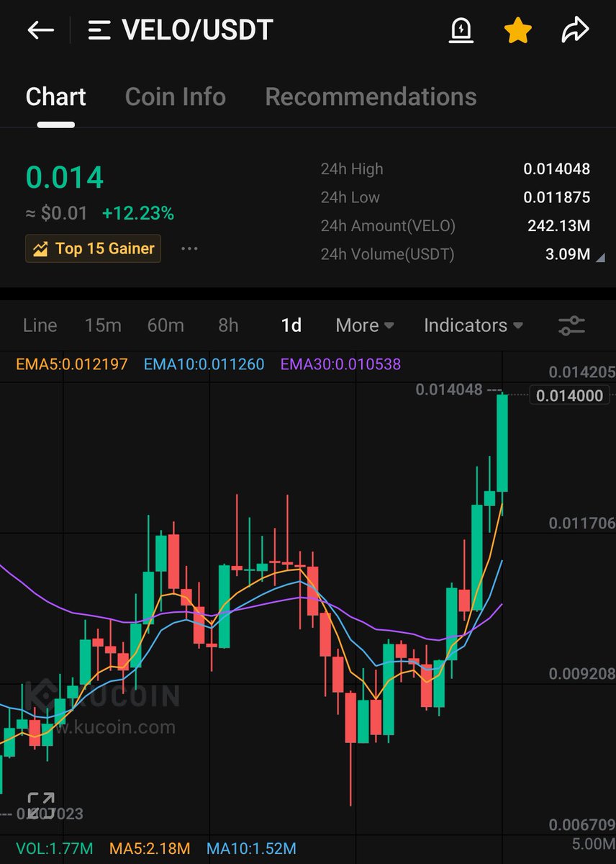Tap the MA5:2.18M volume label
The image size is (616, 864).
[x=150, y=849]
